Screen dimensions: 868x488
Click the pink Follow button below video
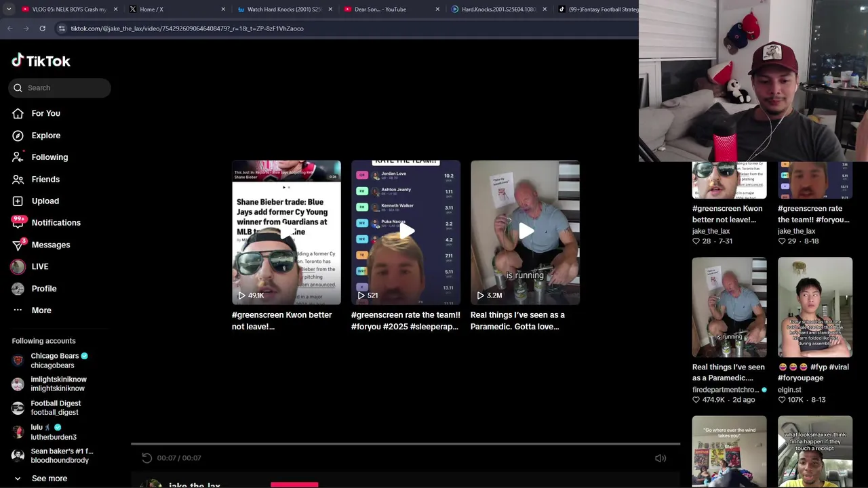294,485
